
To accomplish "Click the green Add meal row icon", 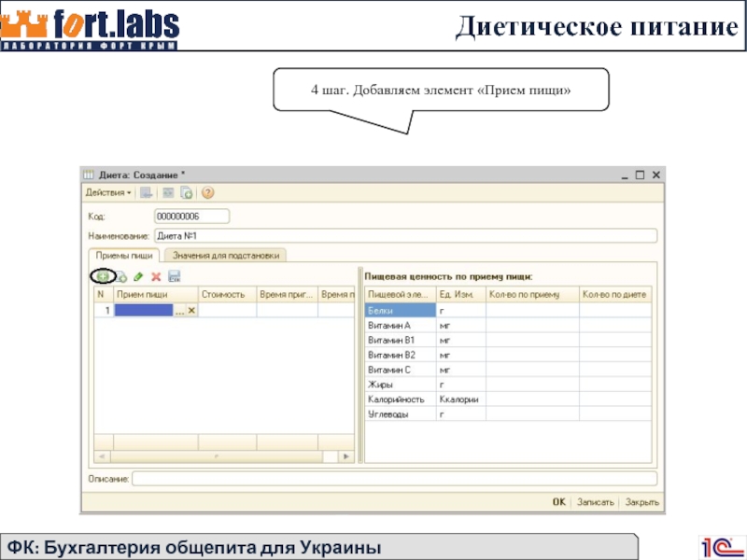I will point(103,276).
